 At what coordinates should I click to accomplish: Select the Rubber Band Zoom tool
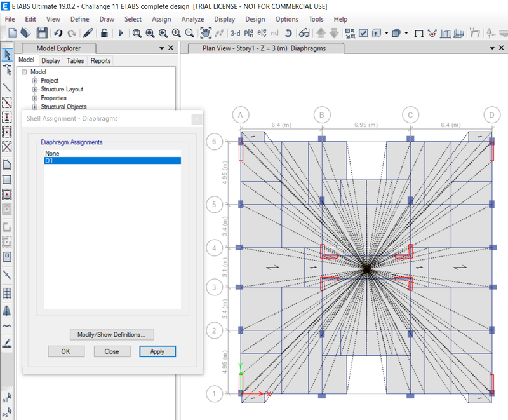point(137,32)
